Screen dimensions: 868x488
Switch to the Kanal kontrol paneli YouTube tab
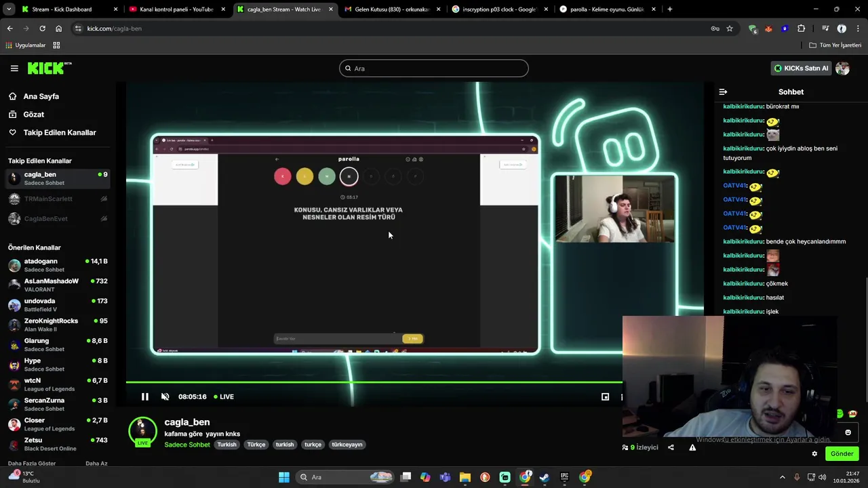(x=177, y=9)
